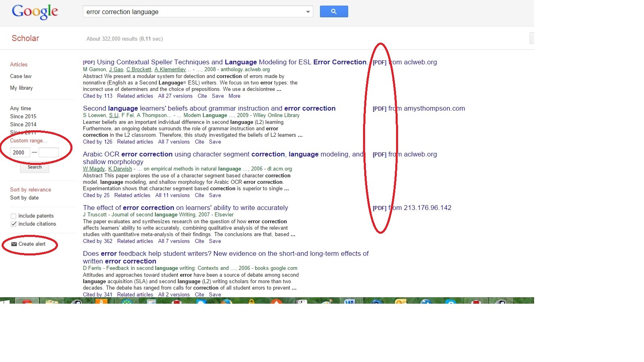Open Microsoft Word from the taskbar
Viewport: 644px width, 362px height.
click(x=349, y=301)
